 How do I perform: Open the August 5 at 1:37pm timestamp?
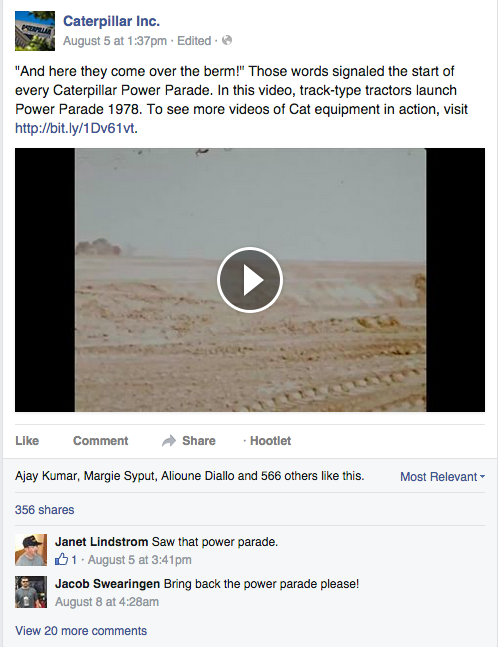click(115, 41)
